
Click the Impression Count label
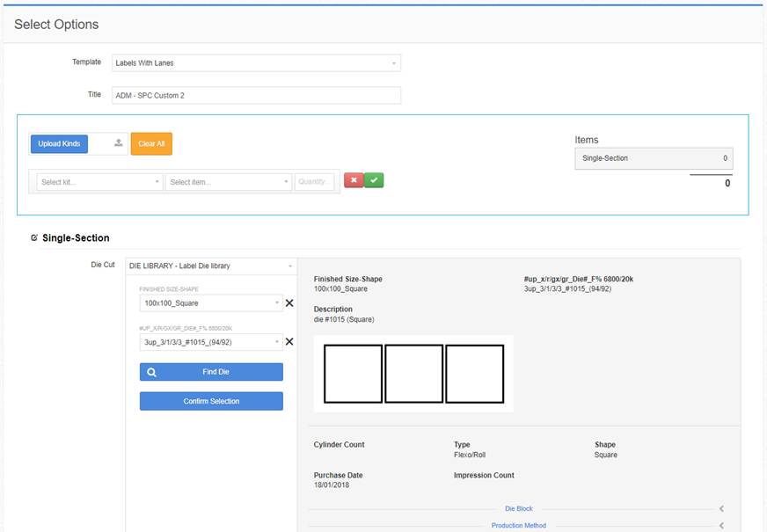(484, 475)
